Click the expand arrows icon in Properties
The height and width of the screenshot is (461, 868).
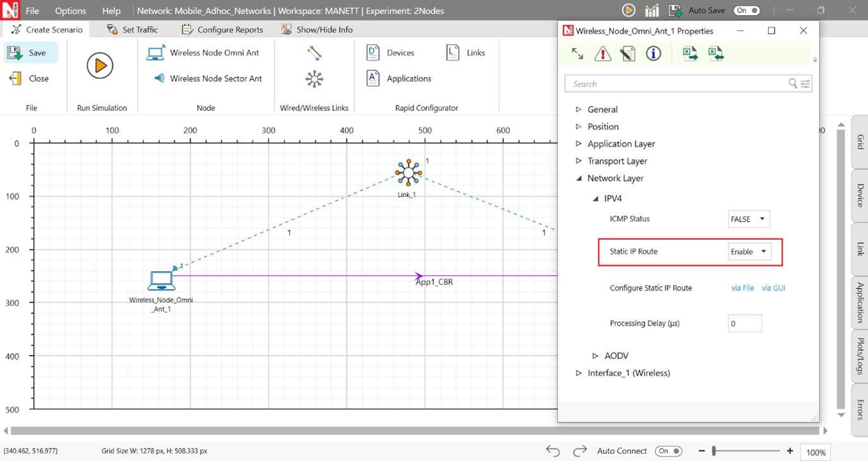pyautogui.click(x=577, y=54)
